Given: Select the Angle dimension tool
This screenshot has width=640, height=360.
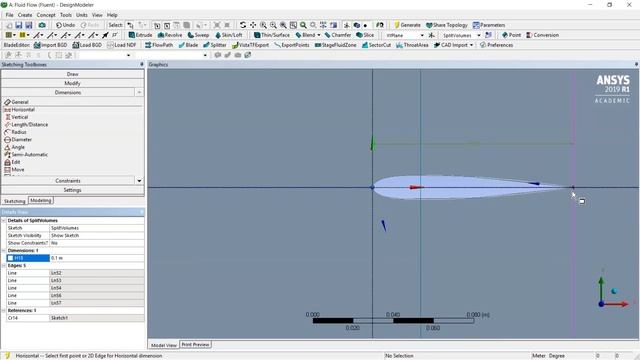Looking at the screenshot, I should click(15, 147).
